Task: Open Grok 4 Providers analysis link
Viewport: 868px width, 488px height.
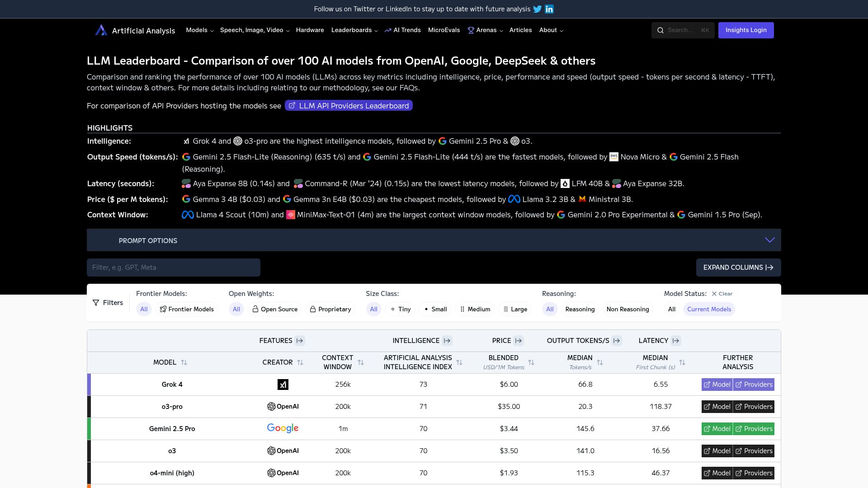Action: point(754,385)
